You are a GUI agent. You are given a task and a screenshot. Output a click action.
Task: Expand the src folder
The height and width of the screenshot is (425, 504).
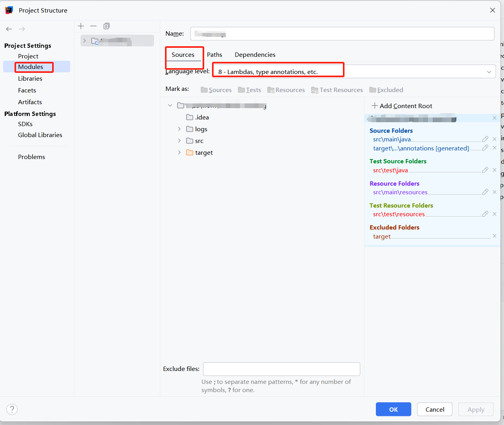179,141
